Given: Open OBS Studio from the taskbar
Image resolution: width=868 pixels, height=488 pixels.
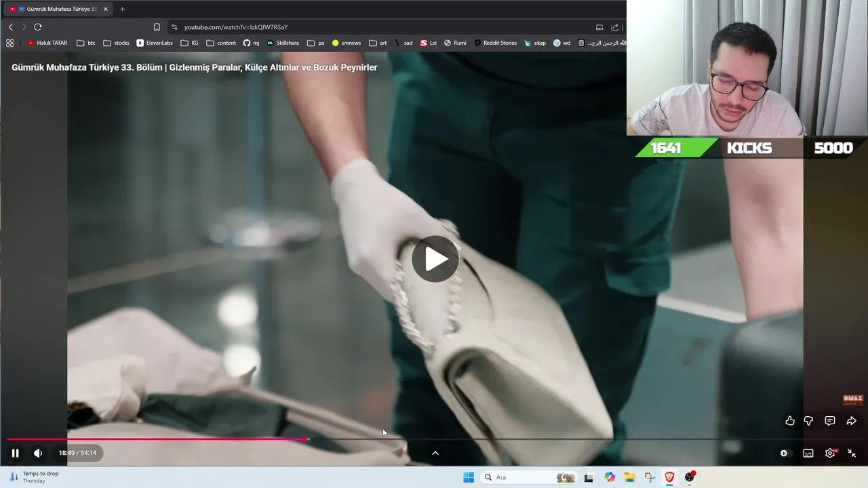Looking at the screenshot, I should click(690, 477).
